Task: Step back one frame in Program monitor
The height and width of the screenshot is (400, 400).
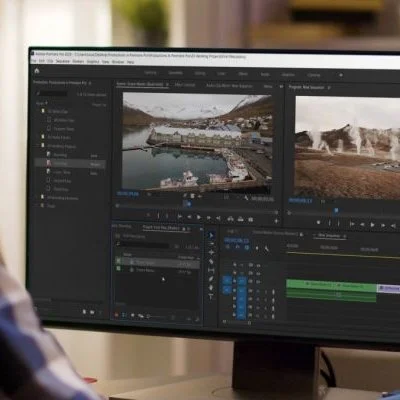Action: pyautogui.click(x=362, y=225)
